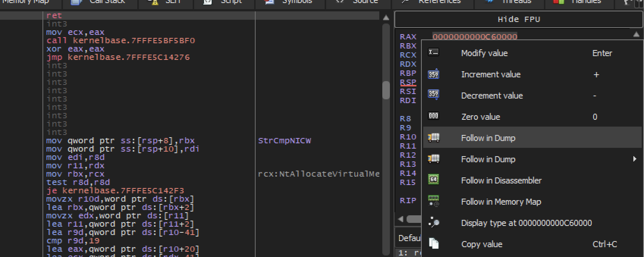
Task: Select the R11 register label
Action: pos(408,146)
